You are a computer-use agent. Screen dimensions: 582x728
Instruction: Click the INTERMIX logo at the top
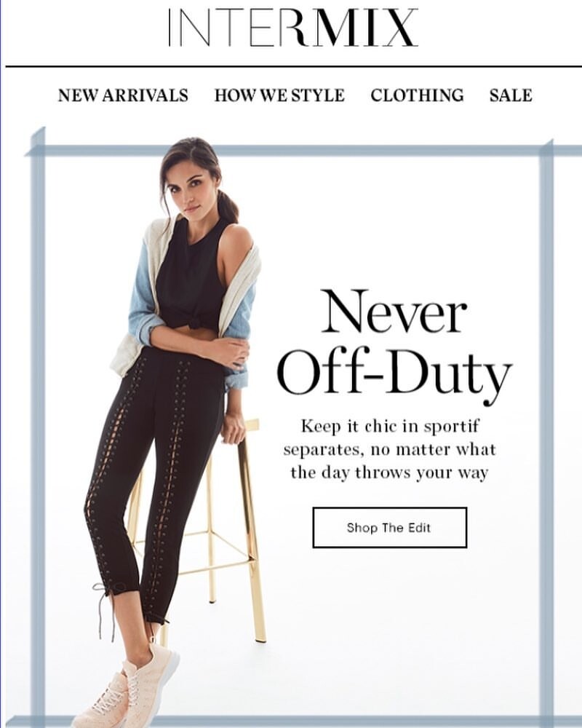(x=293, y=26)
